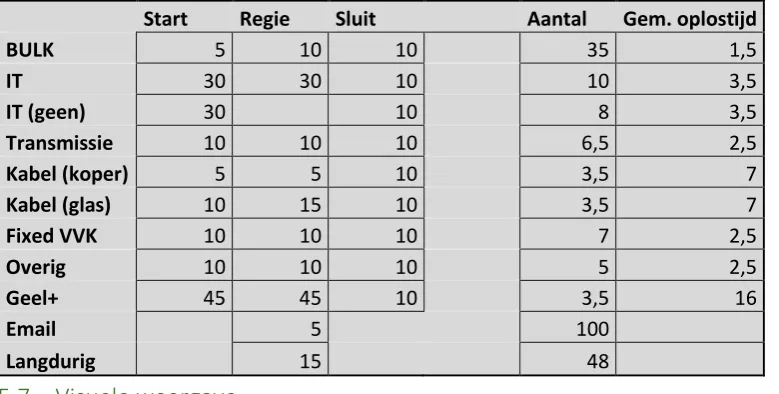Click the Transmissie Aantal cell showing 6,5
The image size is (779, 394).
click(x=568, y=142)
